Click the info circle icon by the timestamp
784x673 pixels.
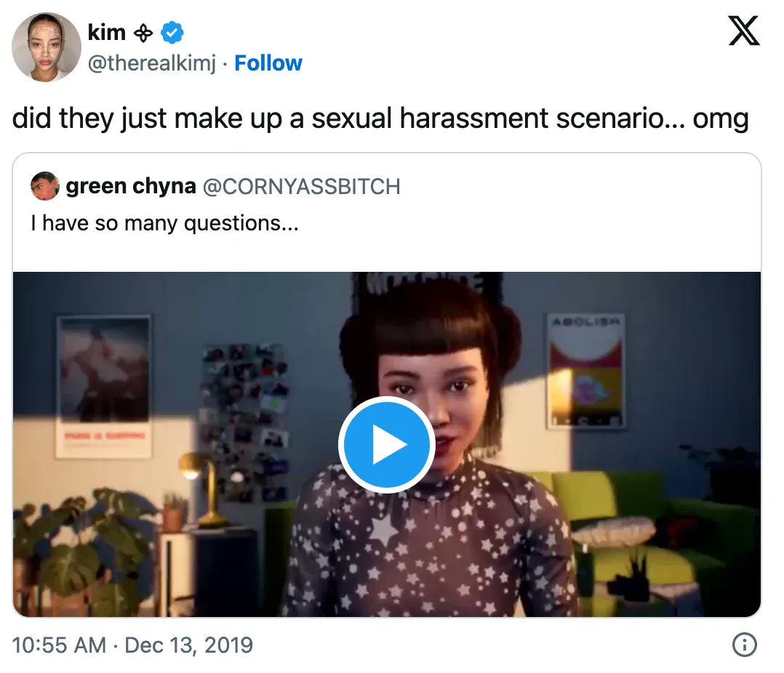tap(745, 645)
